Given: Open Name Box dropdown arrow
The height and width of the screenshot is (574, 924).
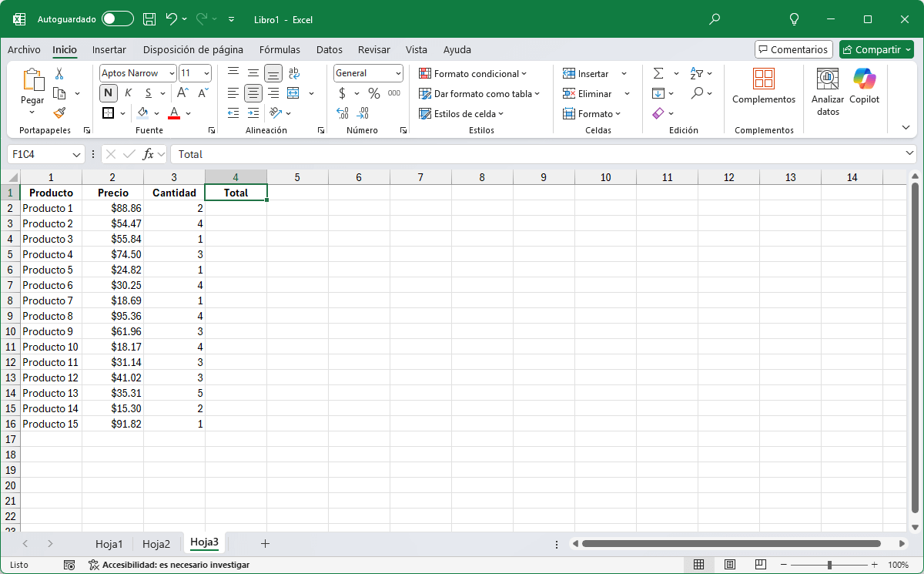Looking at the screenshot, I should point(76,154).
